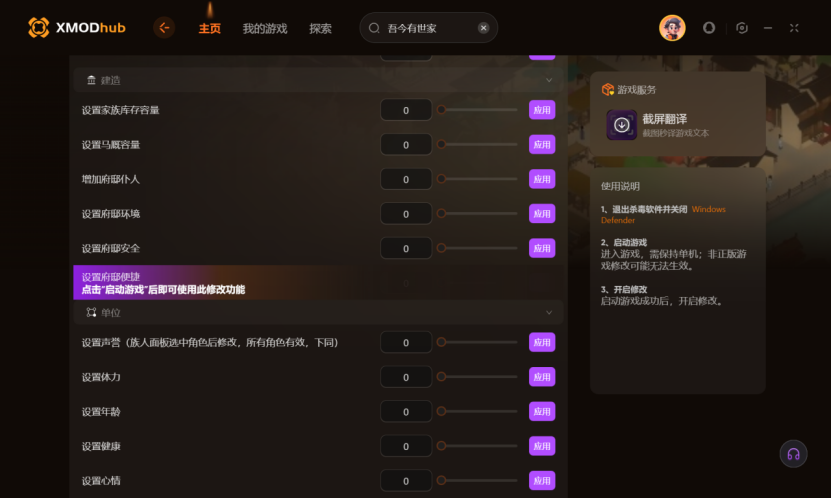The width and height of the screenshot is (831, 498).
Task: Collapse the 单位 section chevron
Action: [549, 313]
